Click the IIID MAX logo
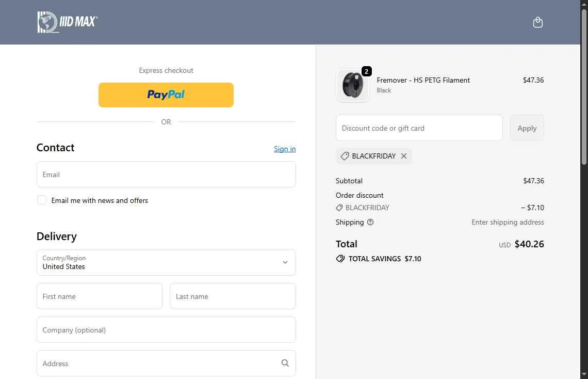Image resolution: width=588 pixels, height=379 pixels. pos(68,22)
